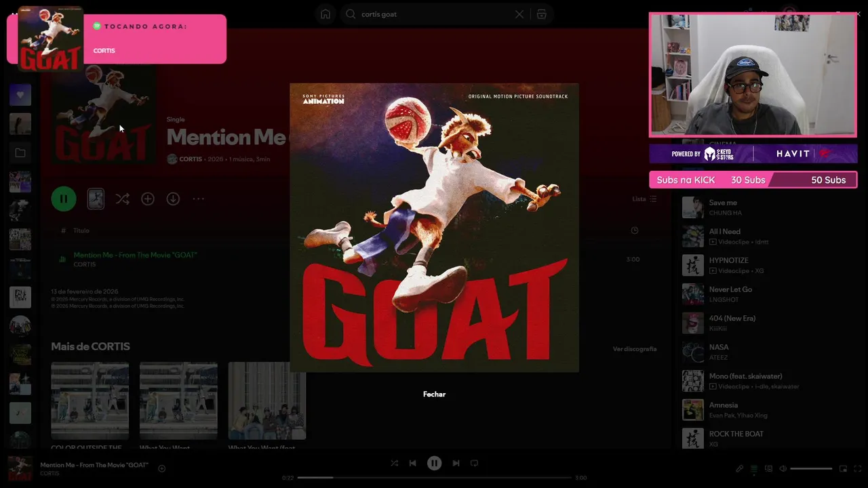Open the Browse icon beside the search bar

click(541, 14)
